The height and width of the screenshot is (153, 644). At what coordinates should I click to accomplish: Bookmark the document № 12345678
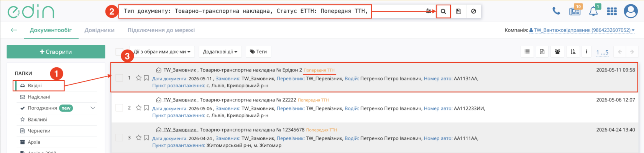[146, 138]
